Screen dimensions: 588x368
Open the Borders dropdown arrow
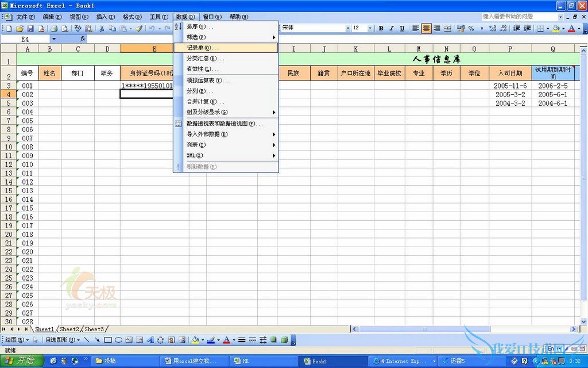click(548, 28)
